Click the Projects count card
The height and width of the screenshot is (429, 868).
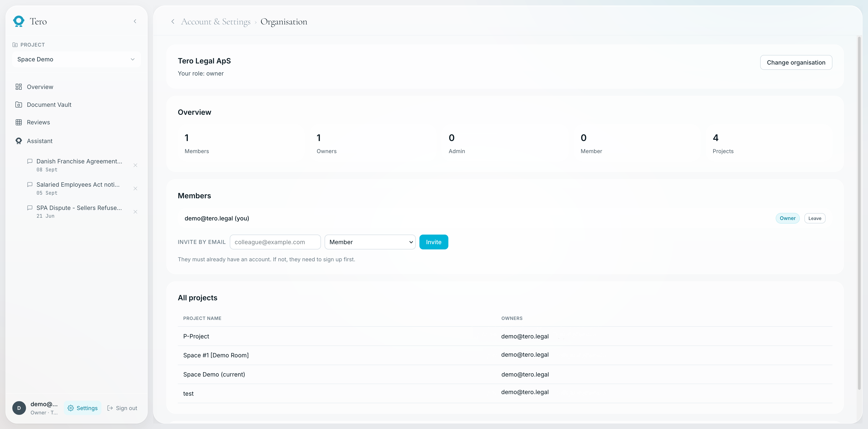point(769,144)
